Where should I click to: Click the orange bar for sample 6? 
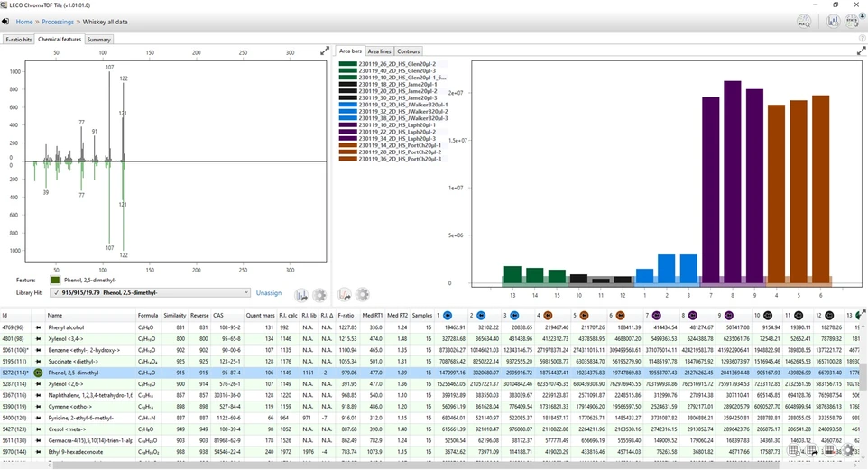pyautogui.click(x=820, y=189)
